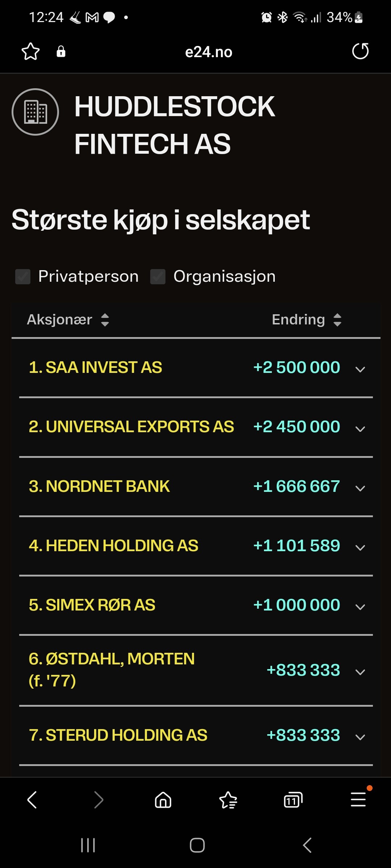Toggle the Privatperson checkbox
Image resolution: width=391 pixels, height=868 pixels.
(23, 277)
